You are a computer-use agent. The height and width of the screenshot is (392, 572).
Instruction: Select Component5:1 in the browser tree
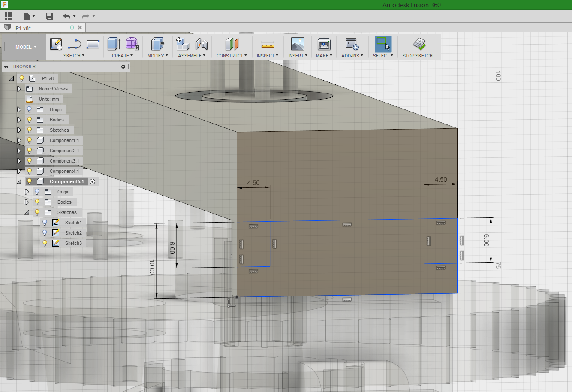66,181
